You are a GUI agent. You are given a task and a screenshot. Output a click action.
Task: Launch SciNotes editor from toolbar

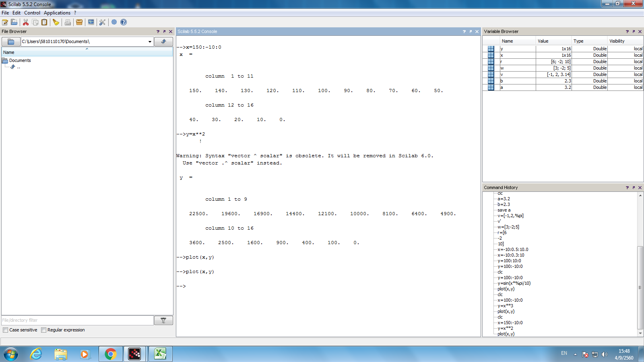(5, 22)
